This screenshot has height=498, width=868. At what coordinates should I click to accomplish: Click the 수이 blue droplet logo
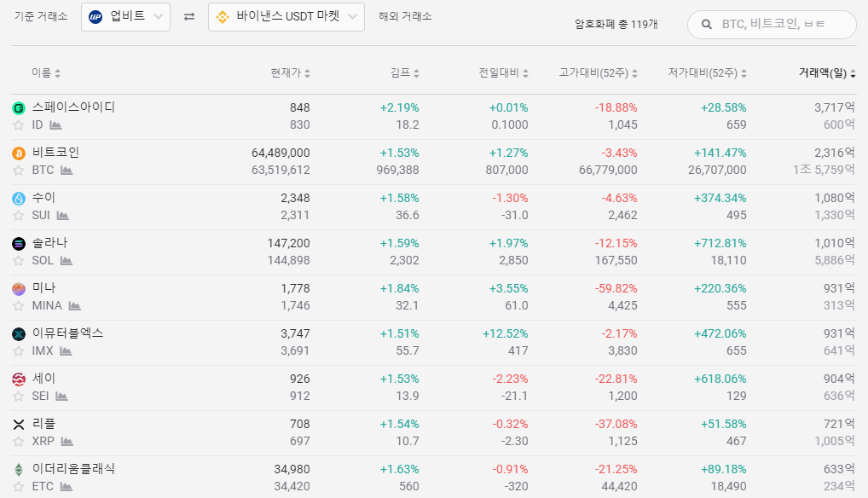point(19,199)
